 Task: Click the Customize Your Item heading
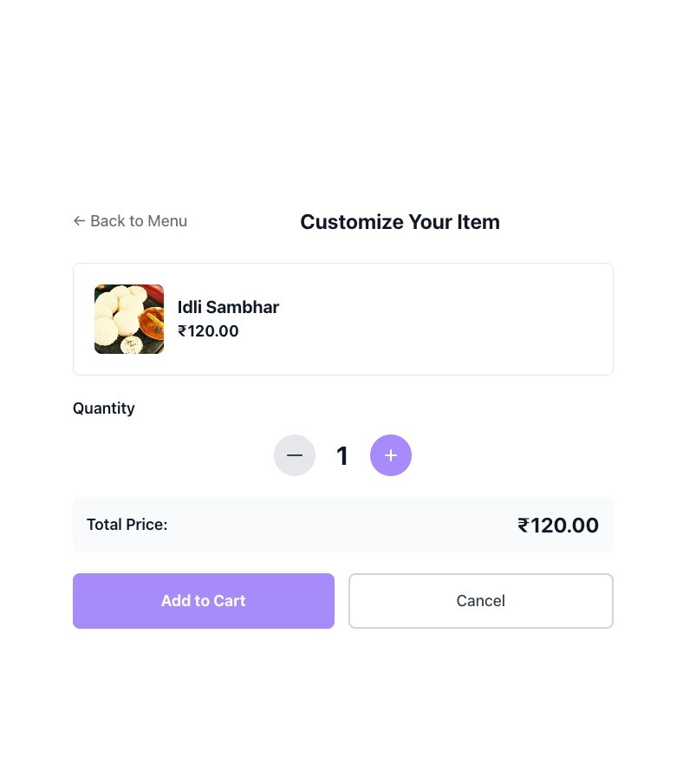click(400, 222)
